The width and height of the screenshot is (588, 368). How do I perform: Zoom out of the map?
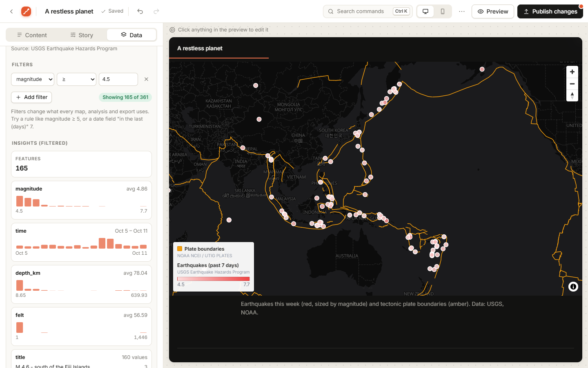(x=572, y=83)
